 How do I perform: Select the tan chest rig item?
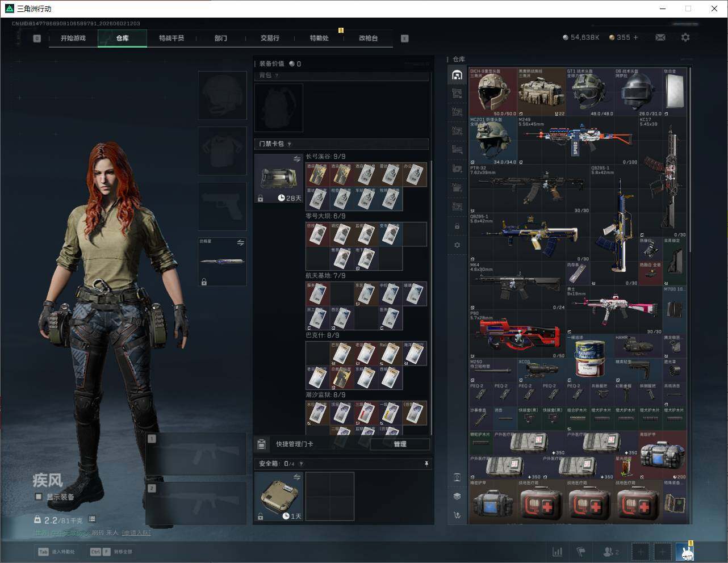541,93
